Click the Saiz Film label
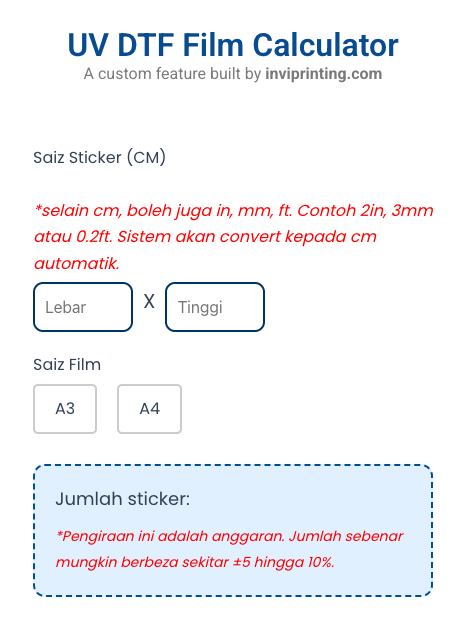Viewport: 469px width, 630px height. click(67, 364)
